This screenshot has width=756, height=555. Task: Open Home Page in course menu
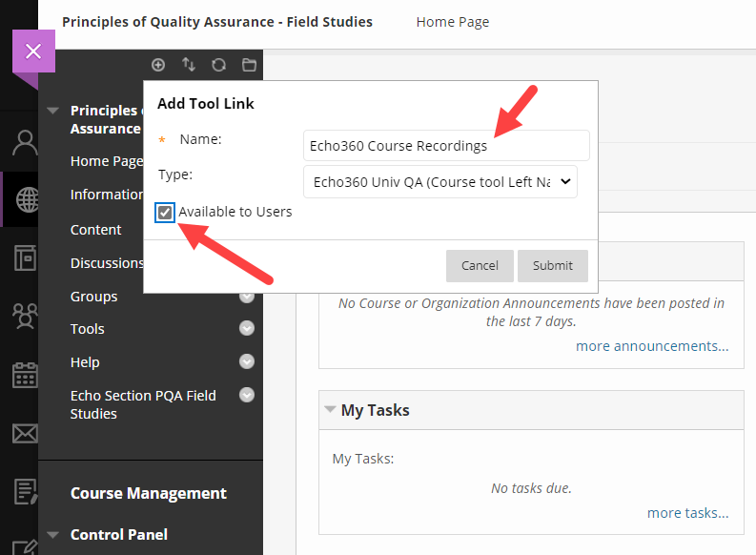pos(107,161)
